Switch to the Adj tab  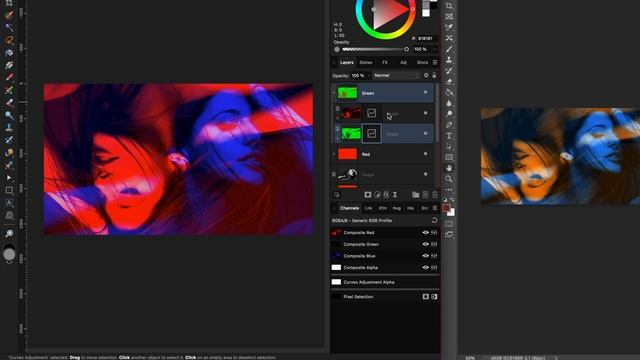coord(403,62)
